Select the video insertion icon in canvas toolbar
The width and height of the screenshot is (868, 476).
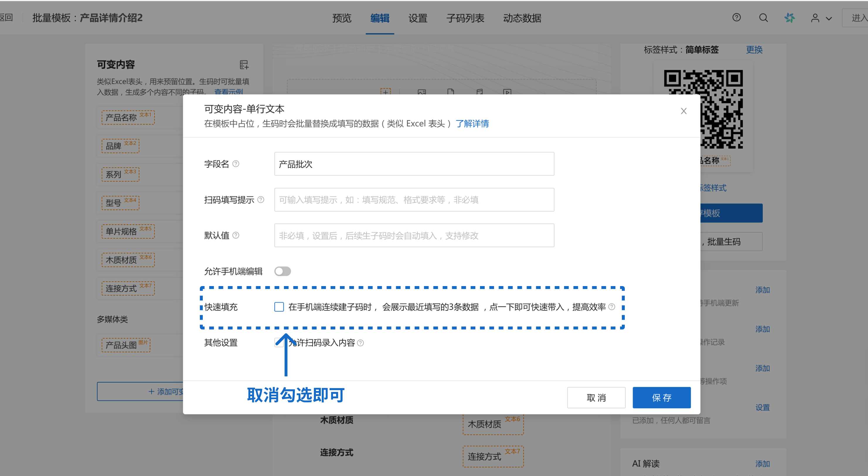pyautogui.click(x=508, y=92)
